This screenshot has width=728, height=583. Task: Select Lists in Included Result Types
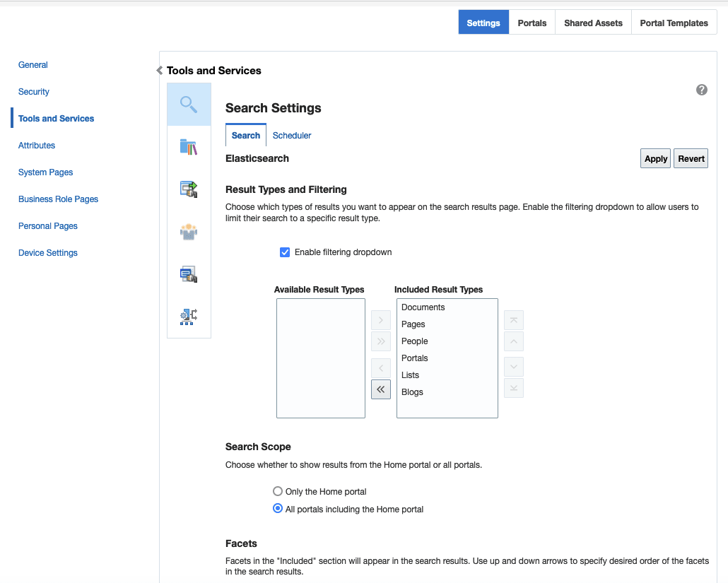[x=447, y=375]
